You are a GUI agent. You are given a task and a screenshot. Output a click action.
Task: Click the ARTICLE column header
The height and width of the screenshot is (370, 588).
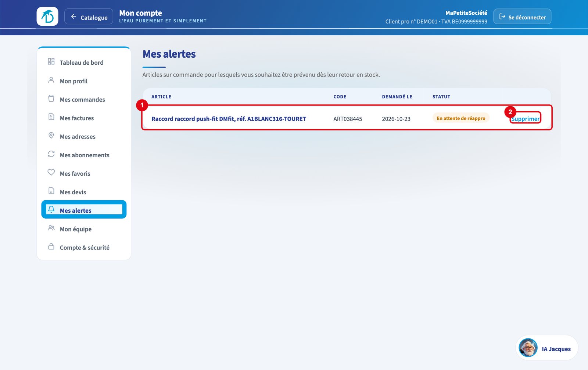(x=161, y=97)
